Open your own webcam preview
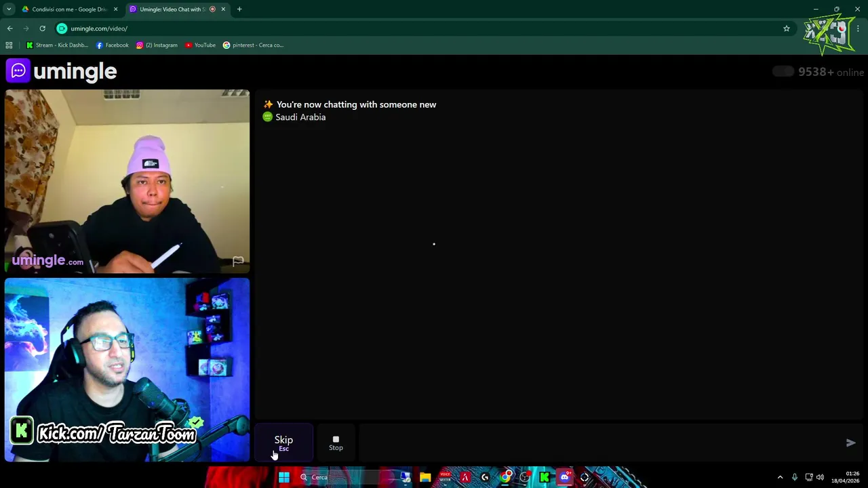Screen dimensions: 868x488 tap(127, 369)
